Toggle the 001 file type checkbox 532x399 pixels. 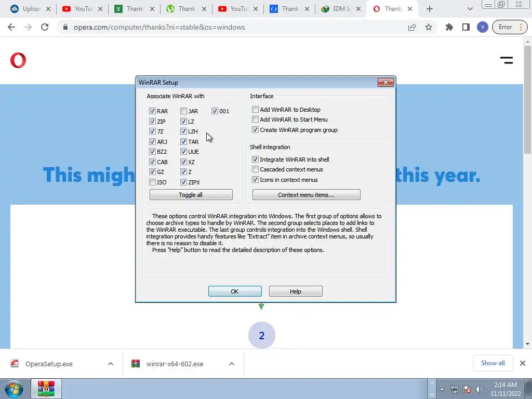(x=215, y=111)
